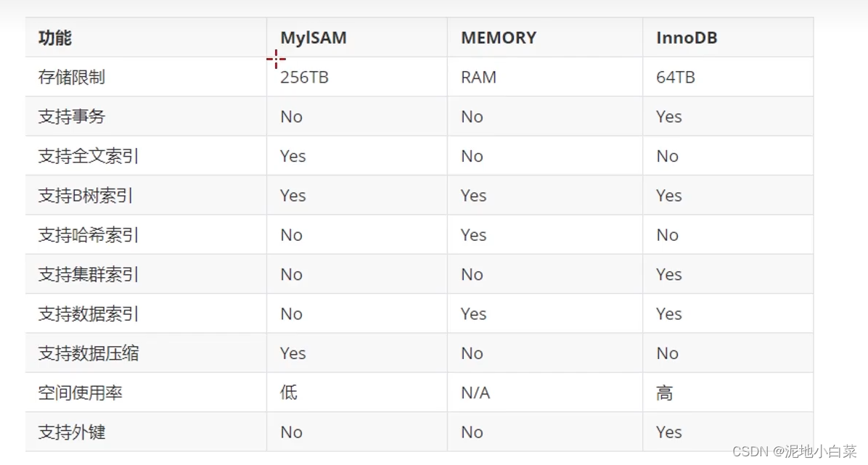The image size is (868, 465).
Task: Click the MEMORY column header
Action: [499, 38]
